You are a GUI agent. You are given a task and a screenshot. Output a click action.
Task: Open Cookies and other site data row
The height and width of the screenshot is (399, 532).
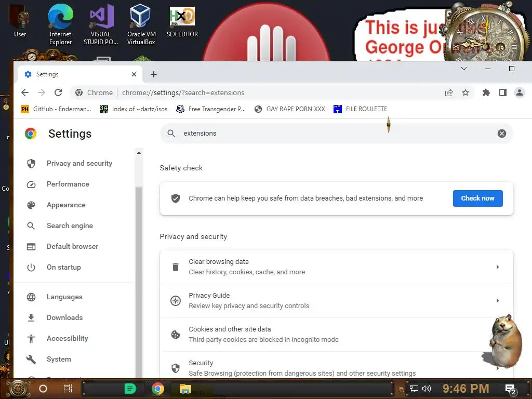point(336,335)
